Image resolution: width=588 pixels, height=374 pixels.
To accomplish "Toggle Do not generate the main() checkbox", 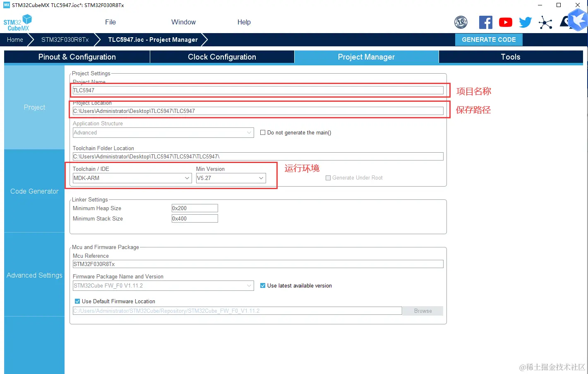I will [x=263, y=132].
